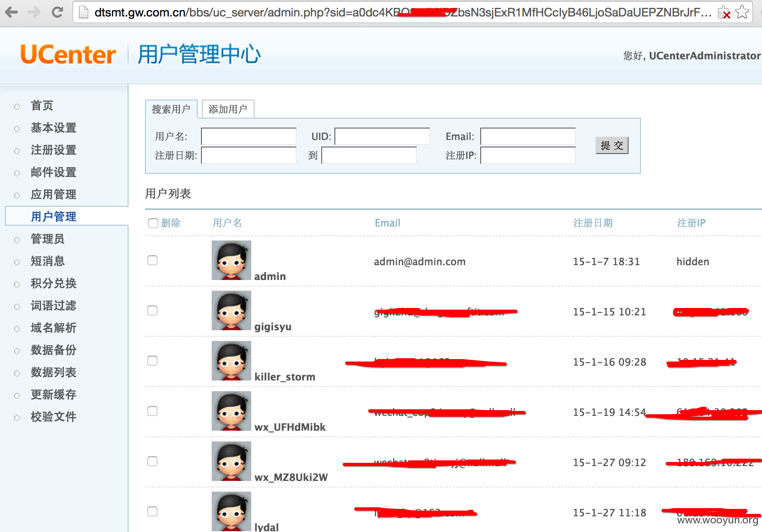Open 词语过滤 in the sidebar
The width and height of the screenshot is (762, 532).
click(x=54, y=306)
